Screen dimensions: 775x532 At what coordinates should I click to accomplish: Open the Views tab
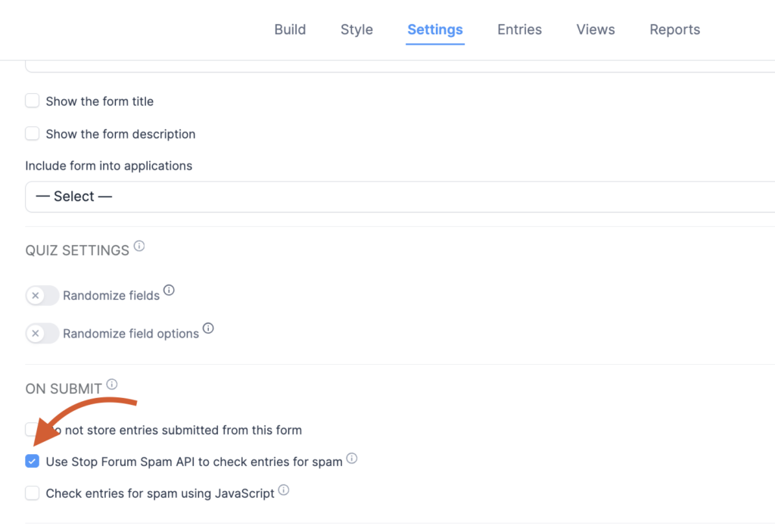coord(596,30)
